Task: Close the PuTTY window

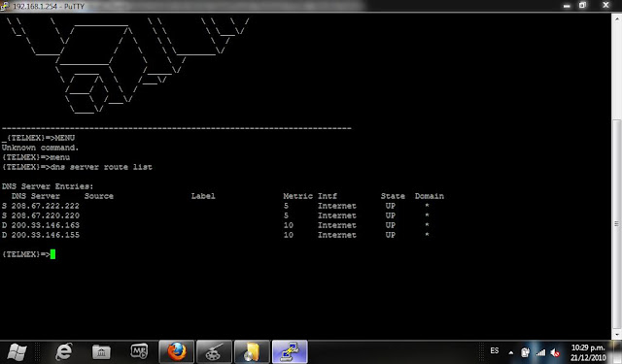Action: 605,5
